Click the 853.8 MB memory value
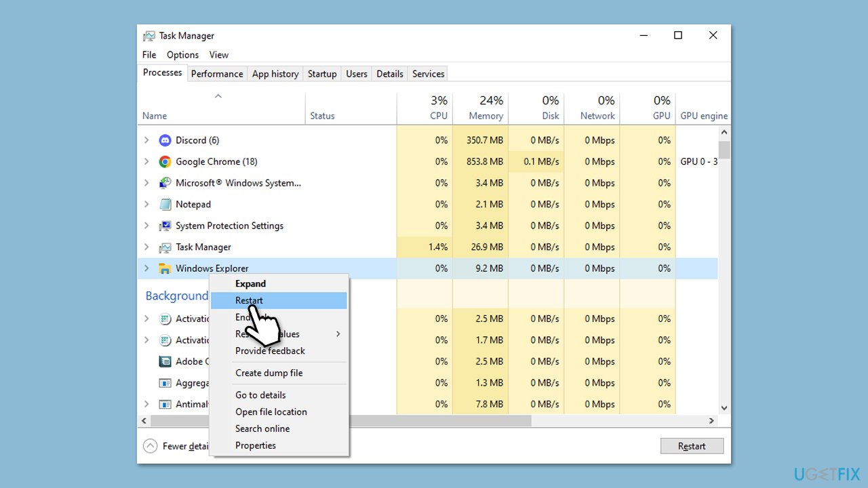The width and height of the screenshot is (868, 488). coord(486,161)
